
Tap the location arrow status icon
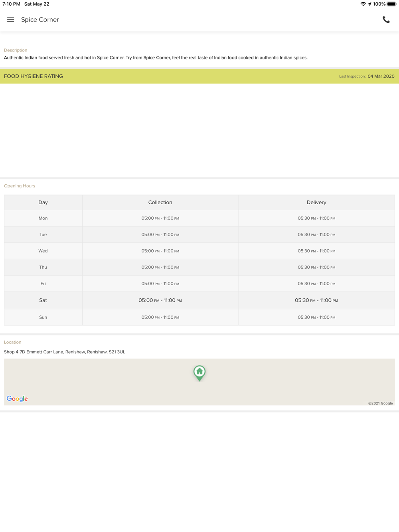369,4
